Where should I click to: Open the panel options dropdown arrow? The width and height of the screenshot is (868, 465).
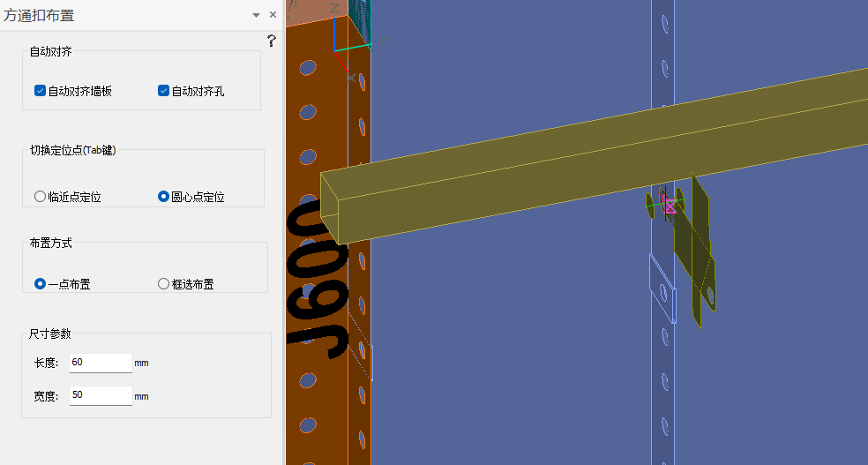point(256,16)
